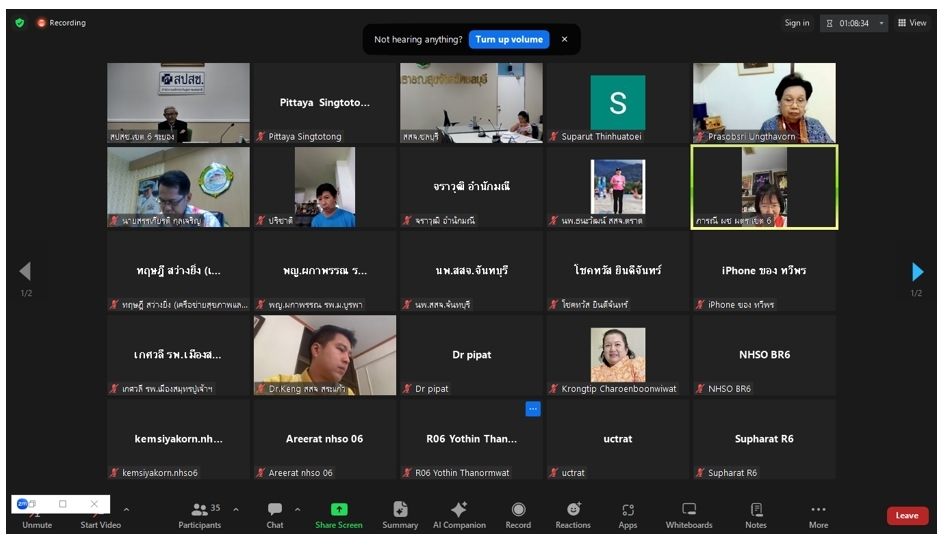Open the View layout menu
This screenshot has width=945, height=546.
(912, 23)
